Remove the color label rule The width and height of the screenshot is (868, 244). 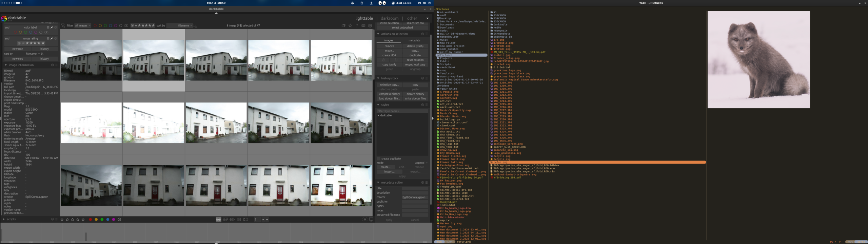[48, 27]
